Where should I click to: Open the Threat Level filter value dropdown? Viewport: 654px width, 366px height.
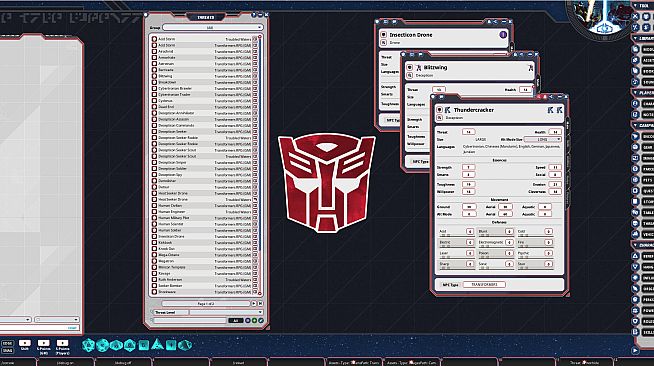226,312
